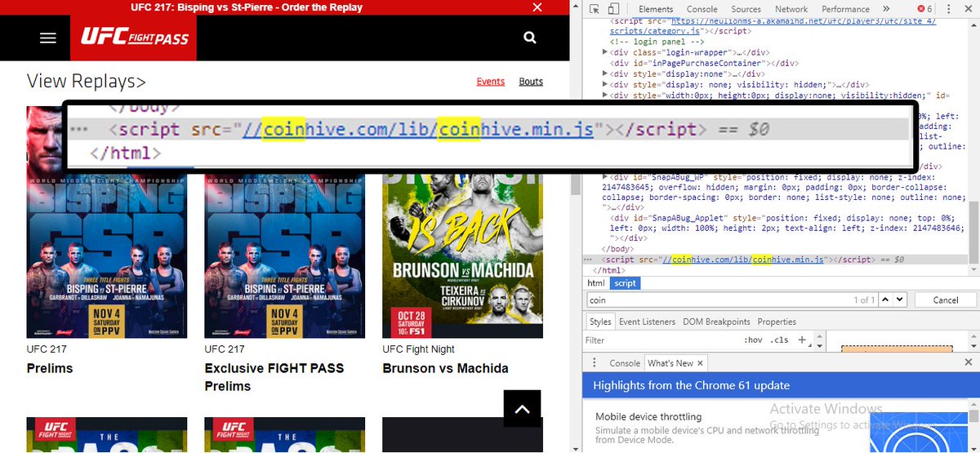Open the drawer three-dot menu
Viewport: 980px width, 453px height.
tap(594, 363)
